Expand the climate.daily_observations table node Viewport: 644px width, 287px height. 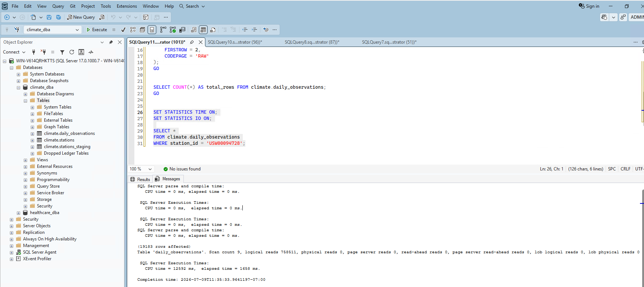click(32, 133)
